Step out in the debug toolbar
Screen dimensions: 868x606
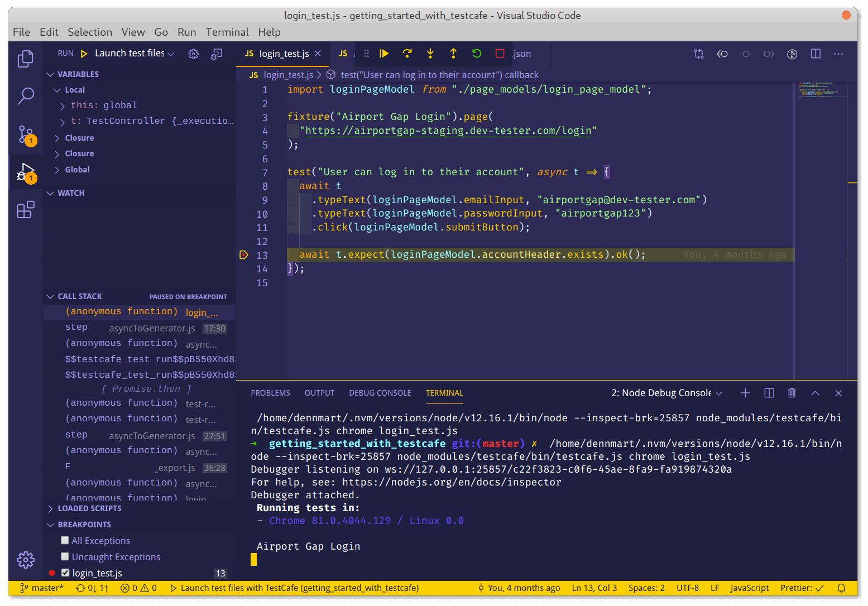(x=453, y=54)
